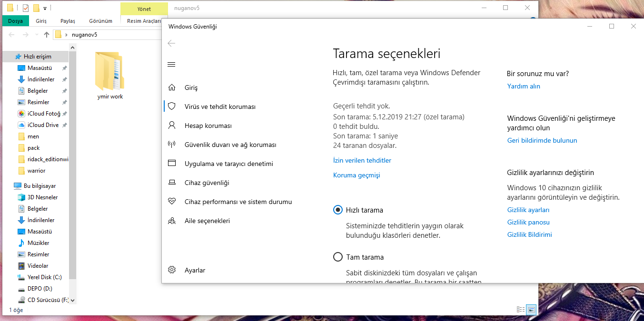644x321 pixels.
Task: Click the Explorer sidebar scrollbar up arrow
Action: click(x=73, y=47)
